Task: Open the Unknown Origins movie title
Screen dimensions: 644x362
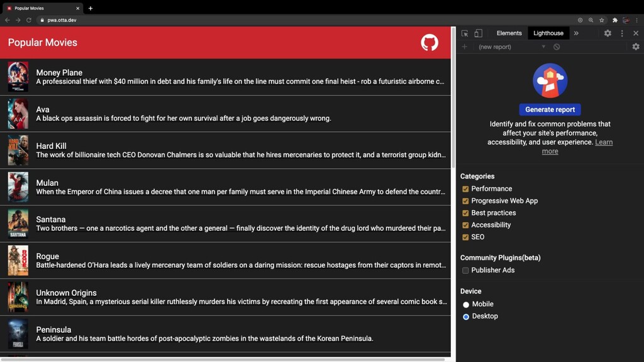Action: tap(67, 293)
